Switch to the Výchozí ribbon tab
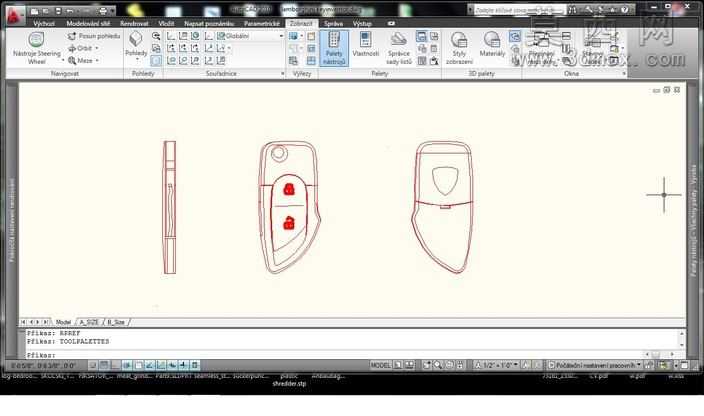This screenshot has width=704, height=416. point(44,23)
